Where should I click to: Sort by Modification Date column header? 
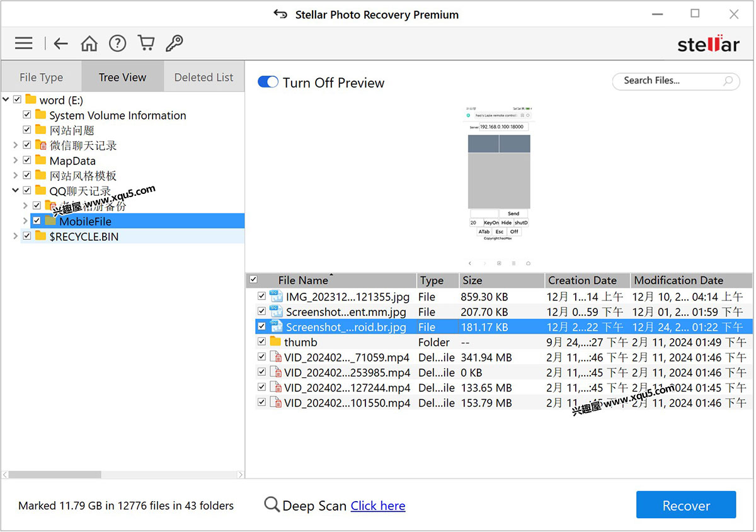coord(691,280)
